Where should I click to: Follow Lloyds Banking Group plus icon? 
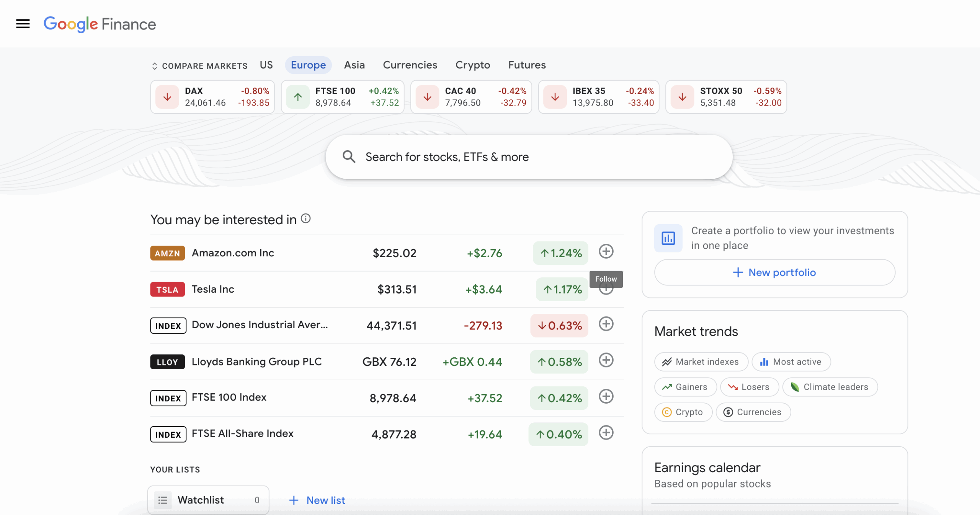(606, 360)
